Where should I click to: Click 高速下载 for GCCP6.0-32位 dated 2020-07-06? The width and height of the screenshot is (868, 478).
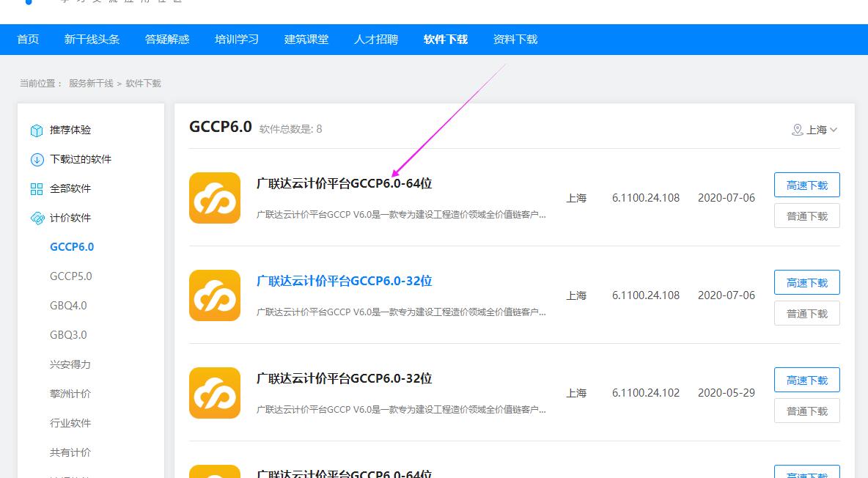click(806, 282)
